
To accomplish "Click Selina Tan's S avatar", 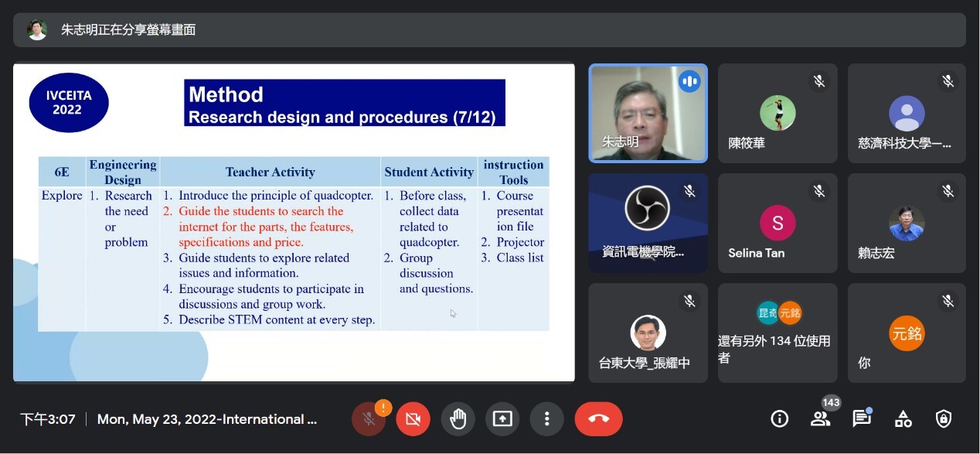I will [778, 224].
